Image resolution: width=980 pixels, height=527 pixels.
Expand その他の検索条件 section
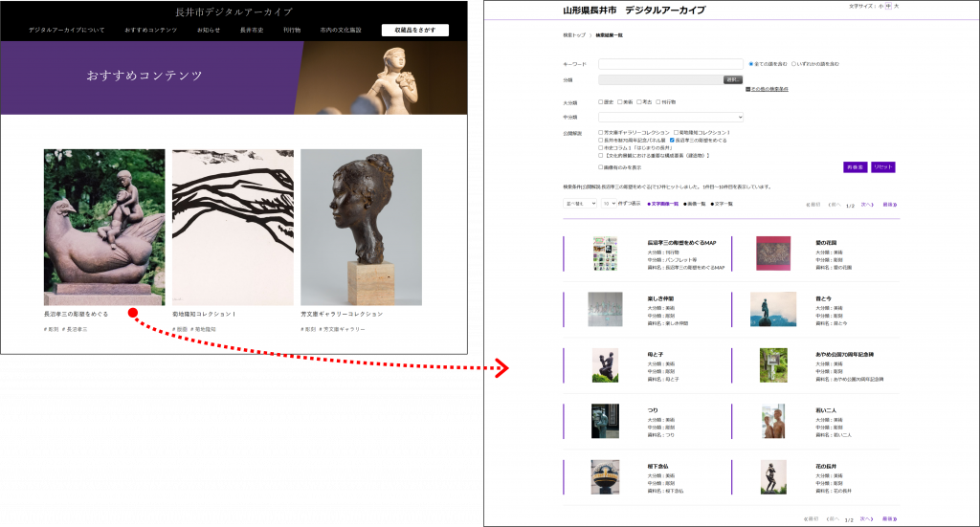[768, 89]
